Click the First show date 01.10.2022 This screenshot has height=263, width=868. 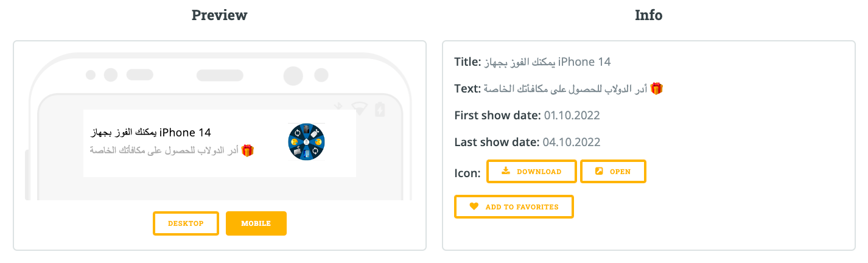(572, 115)
